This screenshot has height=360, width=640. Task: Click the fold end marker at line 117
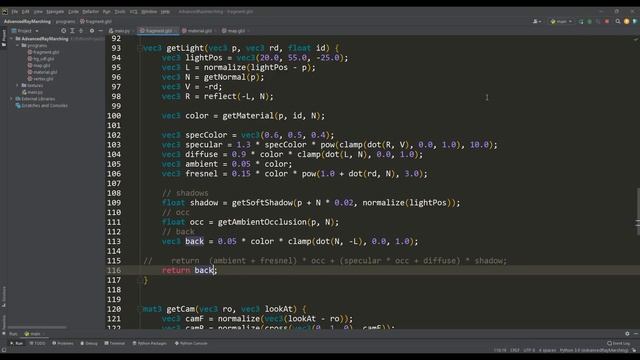[x=140, y=280]
